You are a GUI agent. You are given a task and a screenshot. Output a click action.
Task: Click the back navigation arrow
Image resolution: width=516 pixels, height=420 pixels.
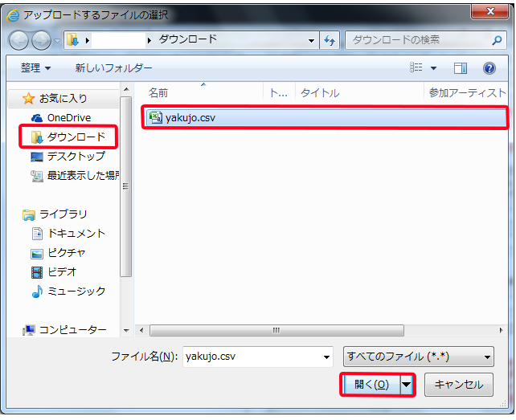point(18,40)
